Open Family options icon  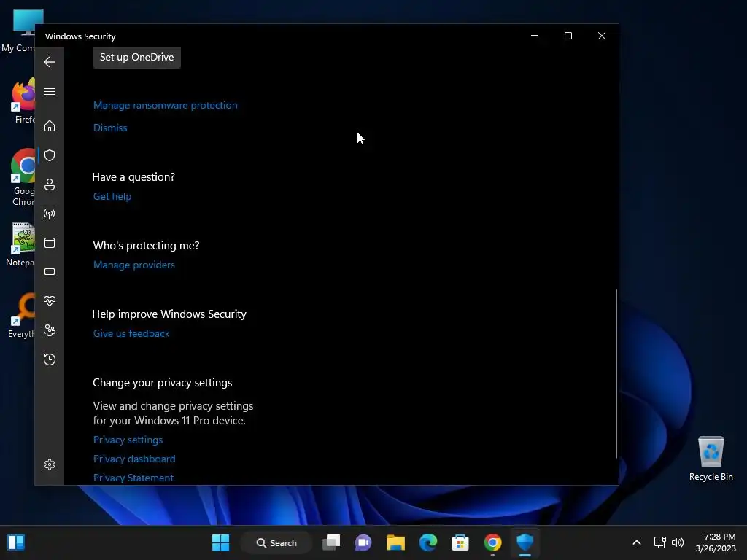point(50,330)
